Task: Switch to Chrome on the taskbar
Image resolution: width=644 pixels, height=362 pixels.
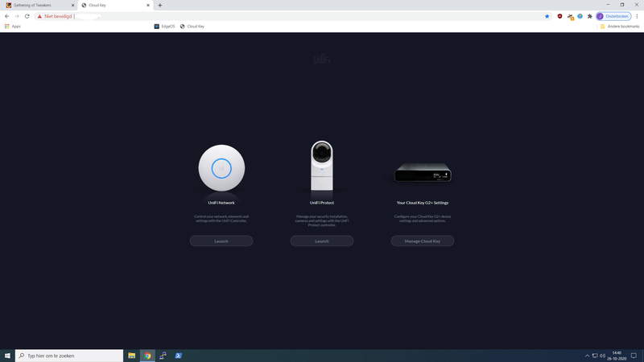Action: coord(147,356)
